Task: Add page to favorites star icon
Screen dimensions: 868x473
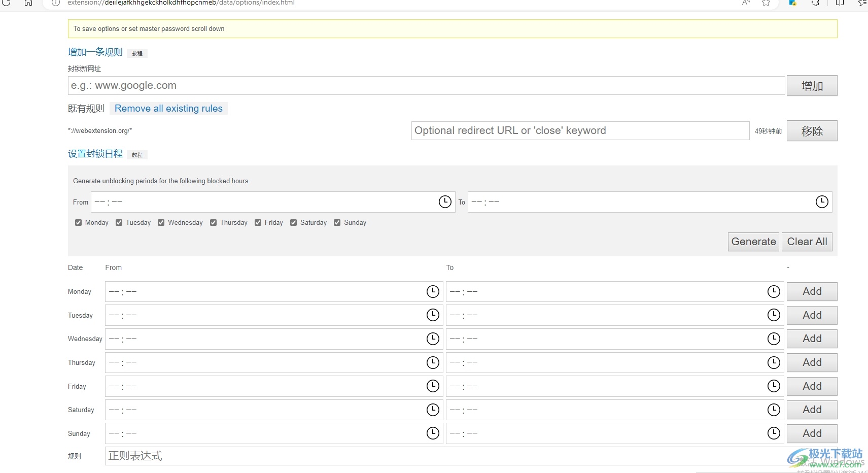Action: coord(766,3)
